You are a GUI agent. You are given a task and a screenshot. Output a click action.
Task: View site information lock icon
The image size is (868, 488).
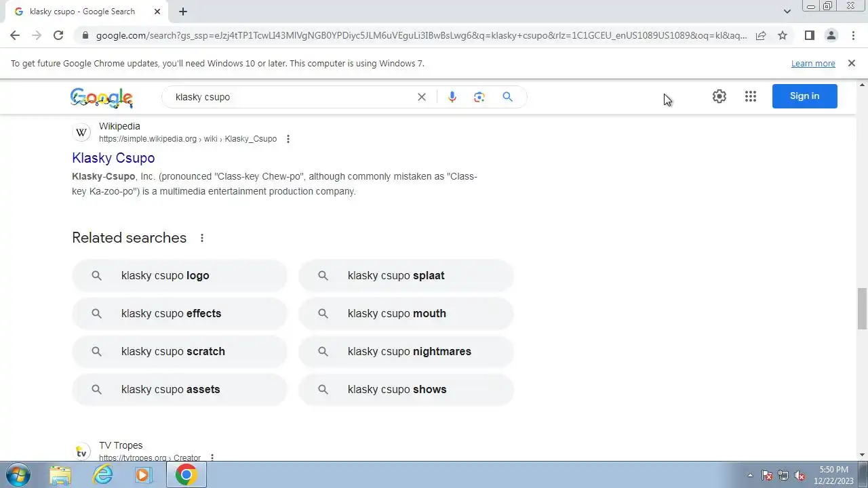click(x=85, y=35)
